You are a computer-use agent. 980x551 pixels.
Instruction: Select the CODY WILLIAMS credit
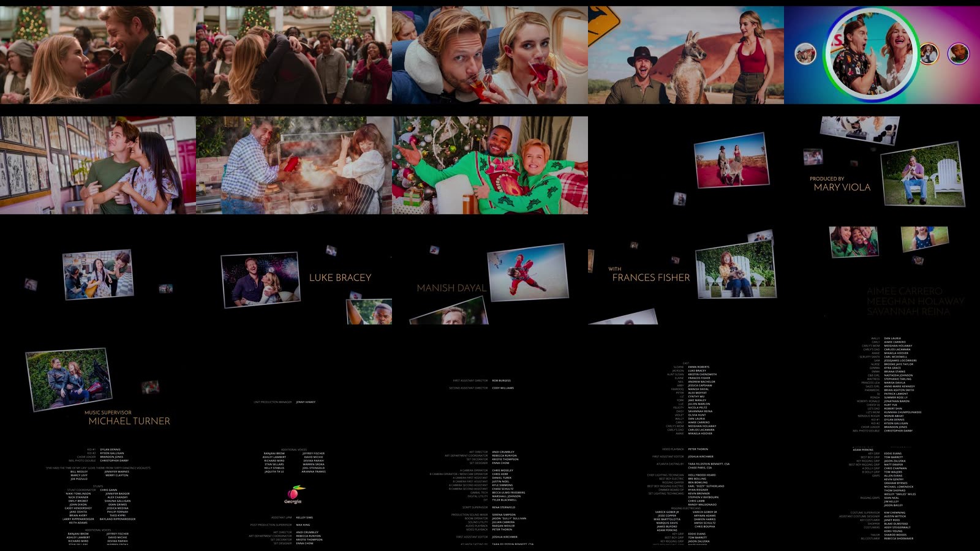tap(503, 388)
